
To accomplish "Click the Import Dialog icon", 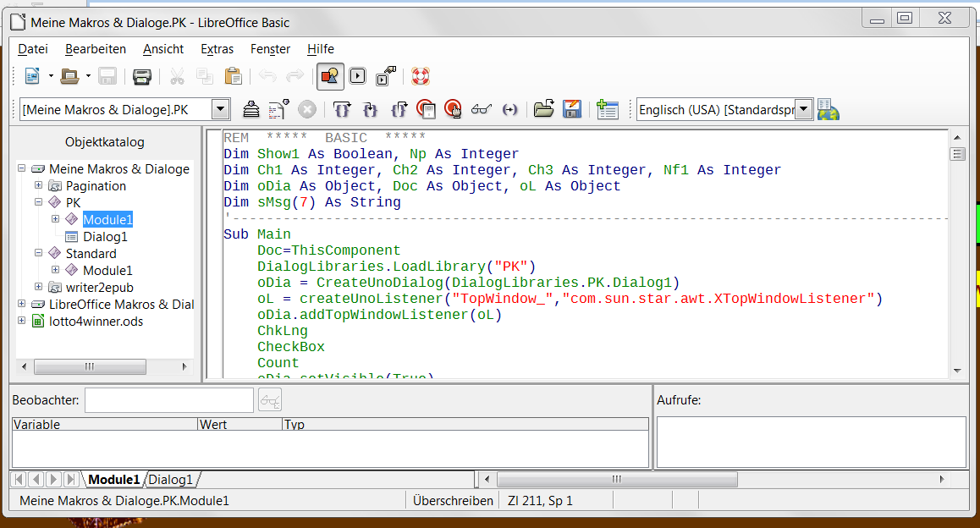I will (607, 109).
